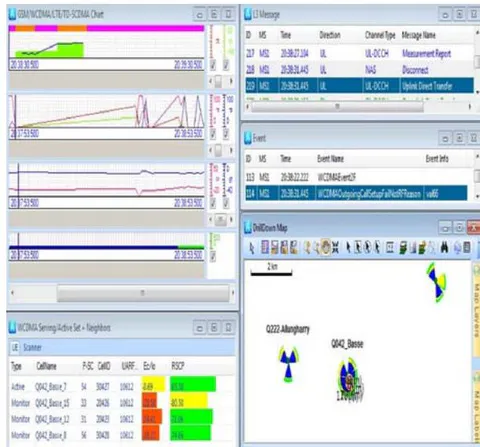Open the binoculars search tool in map toolbar
The height and width of the screenshot is (447, 480).
click(x=444, y=248)
